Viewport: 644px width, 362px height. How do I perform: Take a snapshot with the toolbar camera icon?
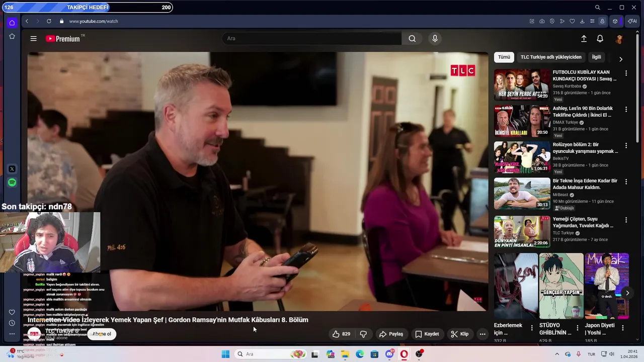pos(542,21)
